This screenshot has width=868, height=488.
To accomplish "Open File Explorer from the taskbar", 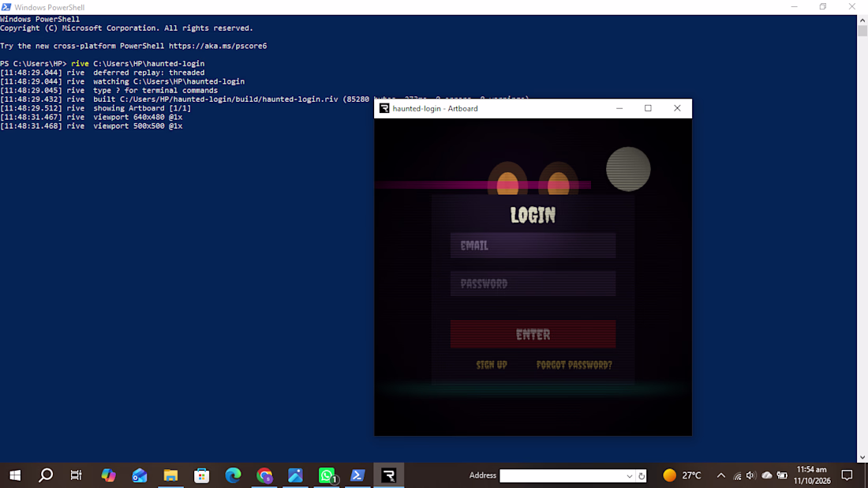I will pos(170,475).
